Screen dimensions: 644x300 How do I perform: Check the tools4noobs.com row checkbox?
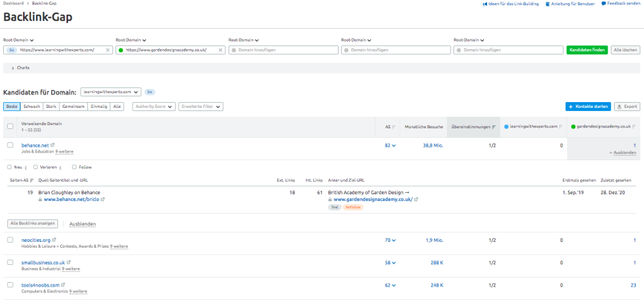[x=10, y=285]
